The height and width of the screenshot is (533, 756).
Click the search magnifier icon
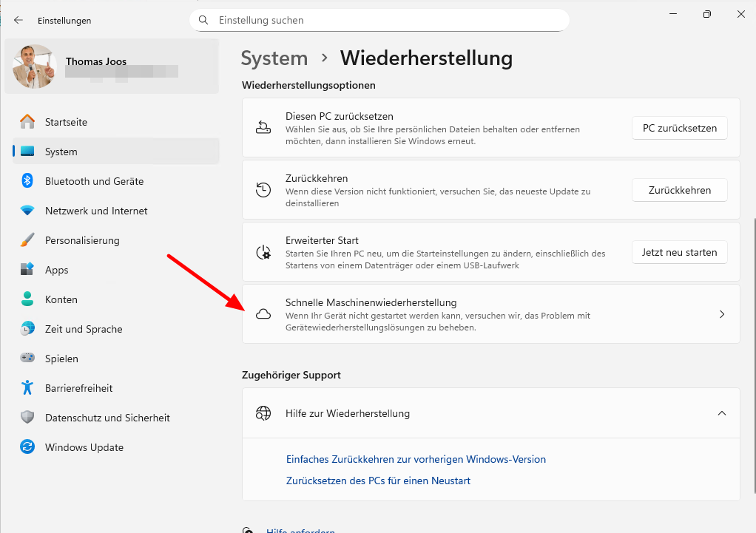[x=203, y=20]
